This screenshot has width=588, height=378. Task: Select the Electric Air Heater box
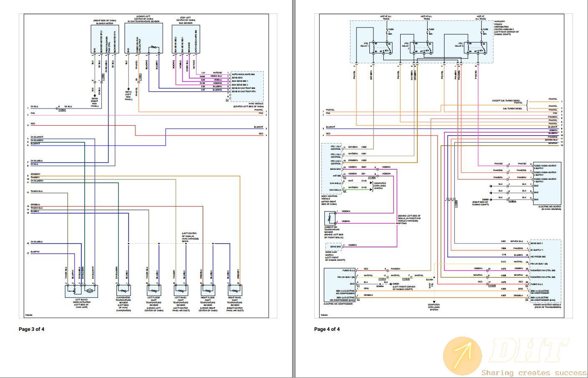click(547, 184)
